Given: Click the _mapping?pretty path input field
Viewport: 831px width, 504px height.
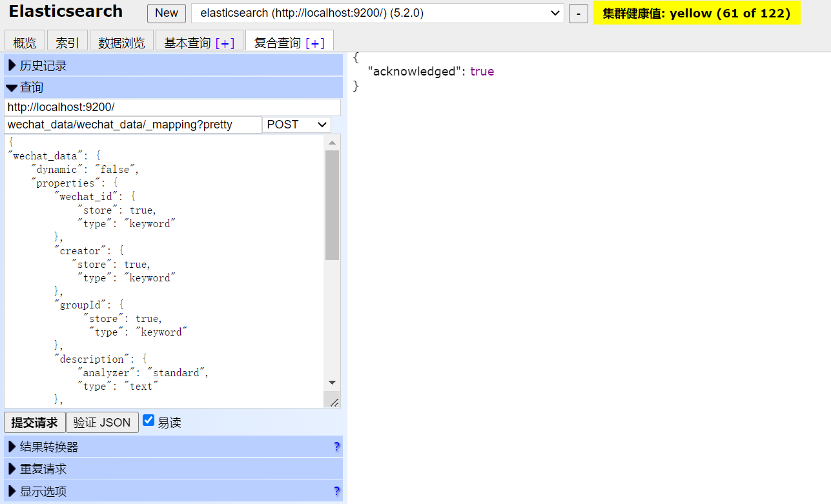Looking at the screenshot, I should [133, 125].
